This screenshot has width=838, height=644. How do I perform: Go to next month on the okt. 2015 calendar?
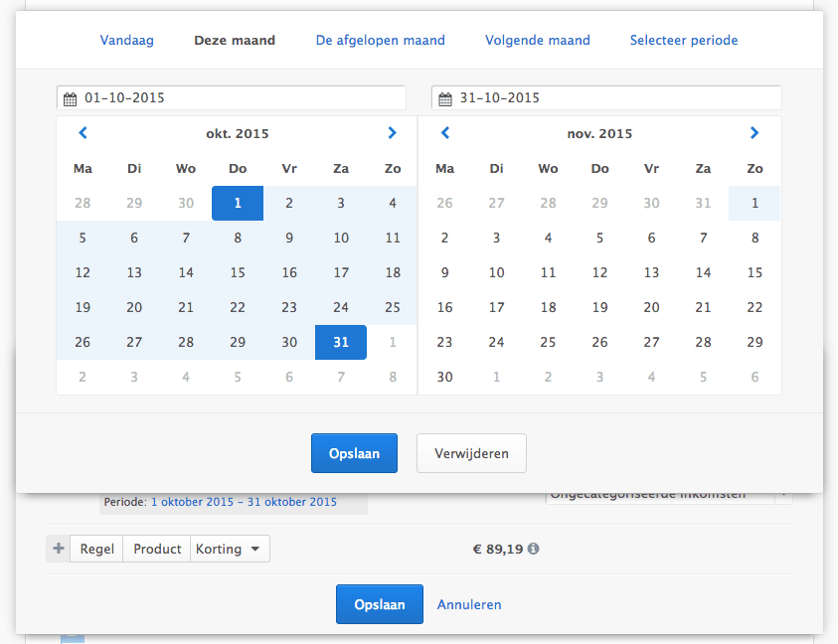392,132
